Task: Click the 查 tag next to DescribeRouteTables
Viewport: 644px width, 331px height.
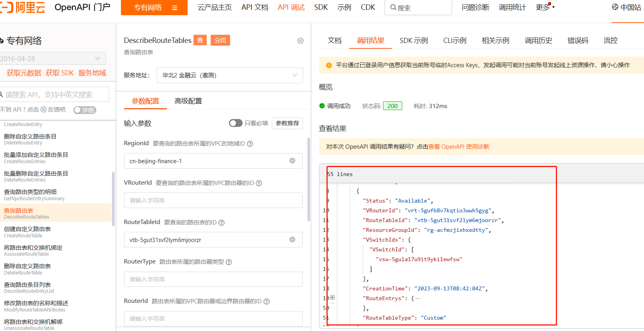Action: coord(200,40)
